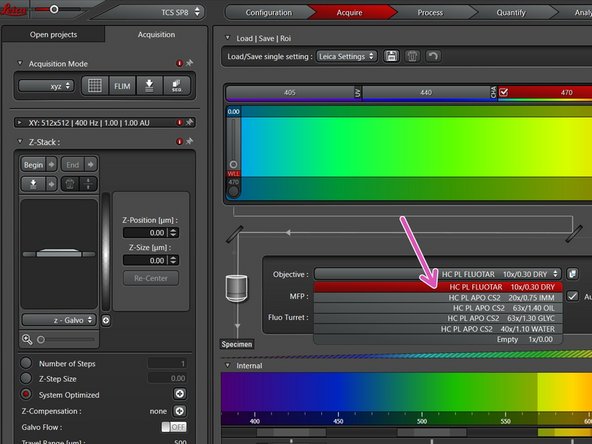Delete setting with the trash icon
Image resolution: width=592 pixels, height=444 pixels.
[x=412, y=56]
